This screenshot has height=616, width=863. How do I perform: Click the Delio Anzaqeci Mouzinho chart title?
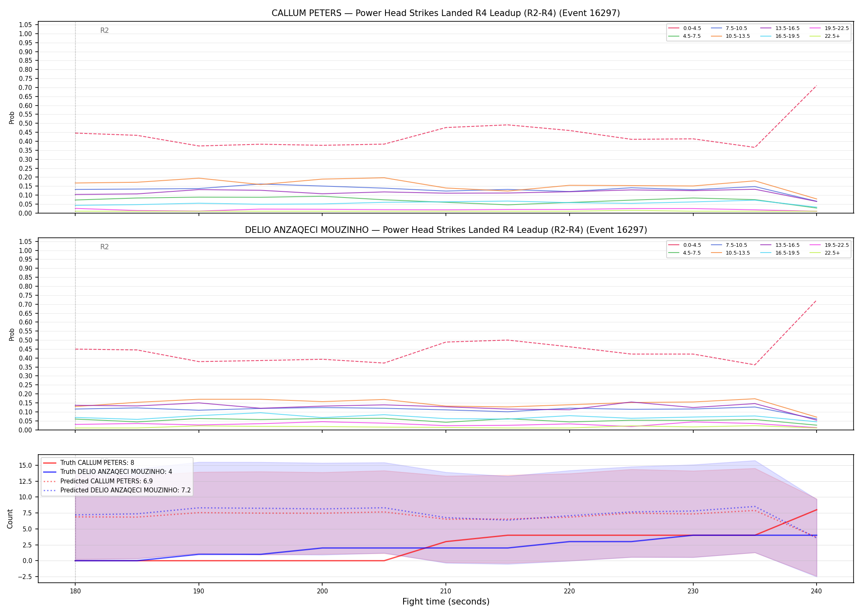point(445,230)
